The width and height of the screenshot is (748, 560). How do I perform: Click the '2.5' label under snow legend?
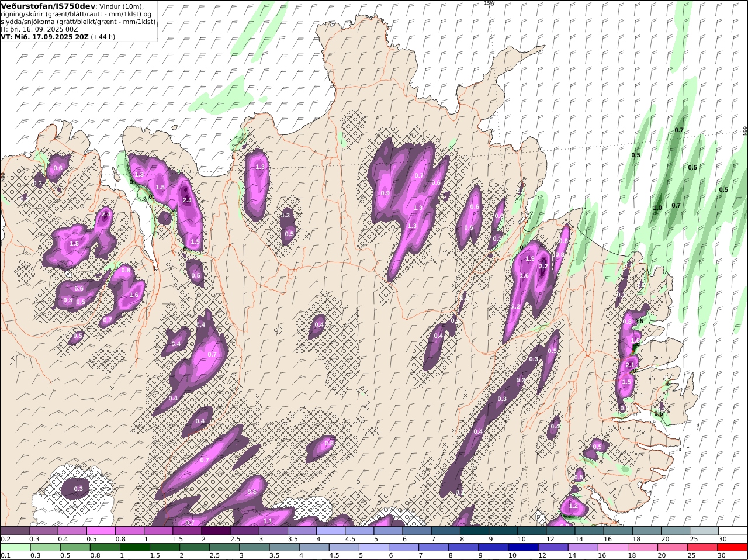(x=235, y=539)
